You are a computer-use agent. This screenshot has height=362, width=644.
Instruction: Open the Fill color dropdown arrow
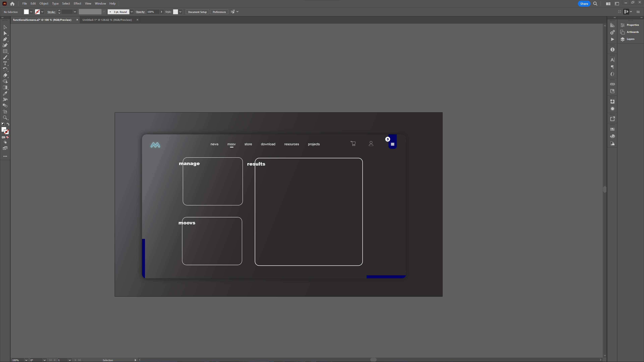(x=31, y=12)
